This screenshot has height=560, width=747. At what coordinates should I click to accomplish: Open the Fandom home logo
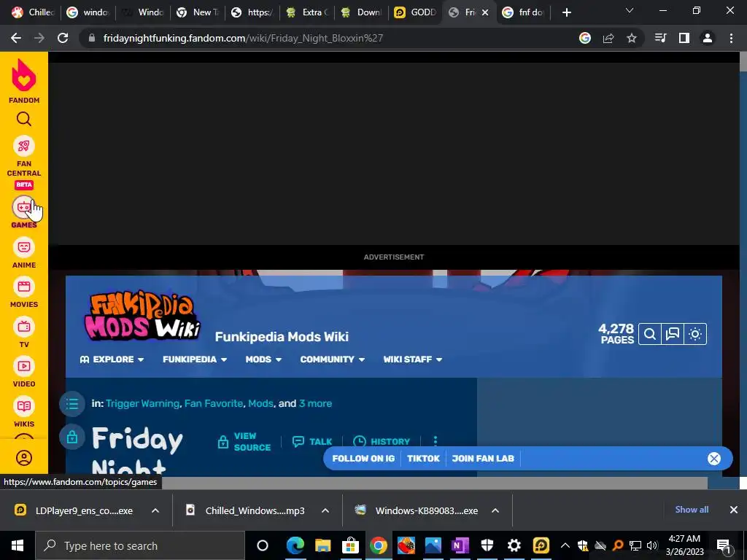coord(24,81)
